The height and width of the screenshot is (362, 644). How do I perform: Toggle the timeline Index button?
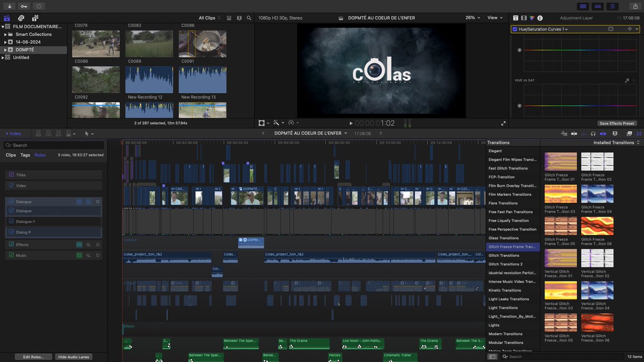pyautogui.click(x=13, y=134)
